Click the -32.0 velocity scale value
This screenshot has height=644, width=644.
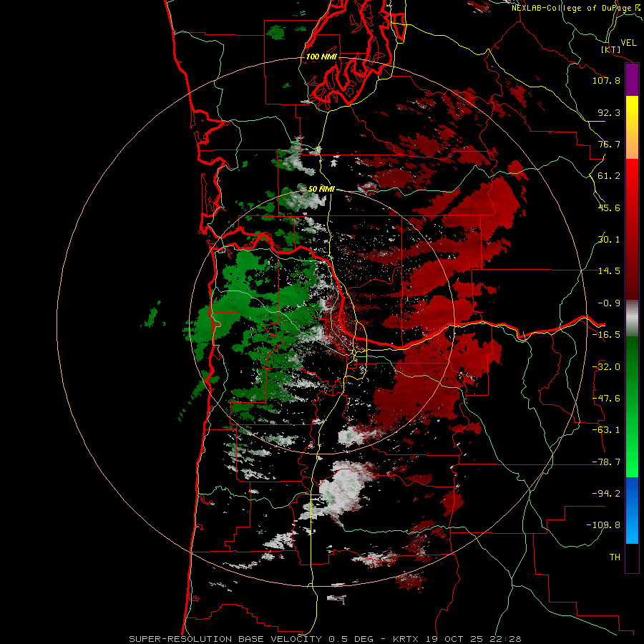pos(606,367)
